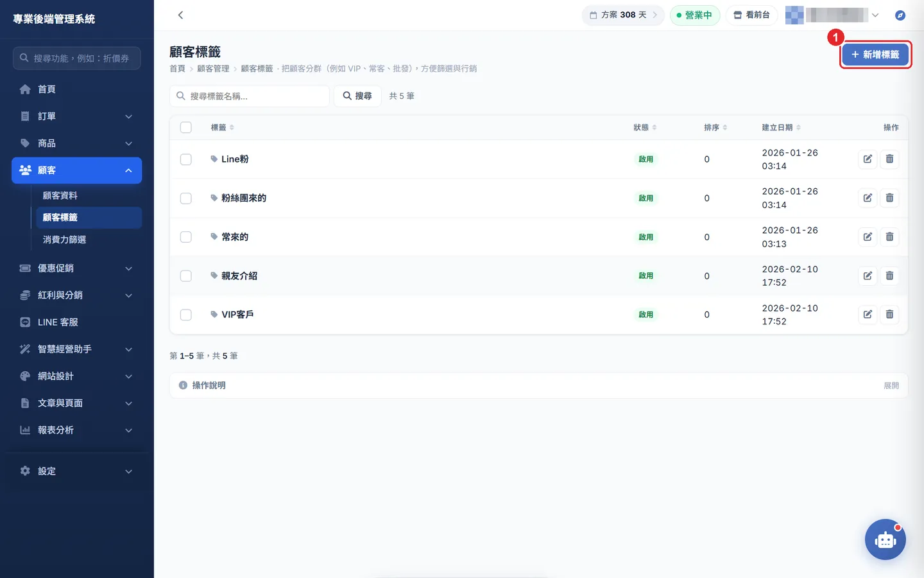The height and width of the screenshot is (578, 924).
Task: Edit the VIP客戶 tag
Action: pos(868,315)
